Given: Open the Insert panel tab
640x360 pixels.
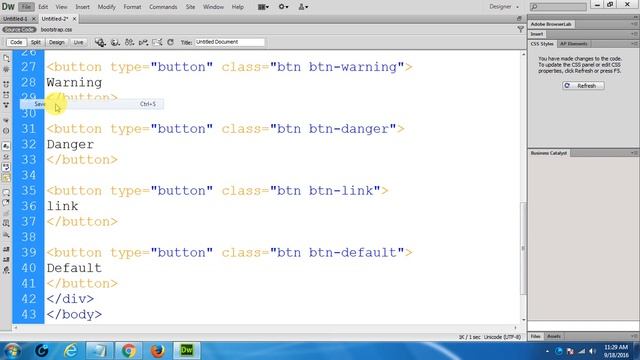Looking at the screenshot, I should 537,34.
